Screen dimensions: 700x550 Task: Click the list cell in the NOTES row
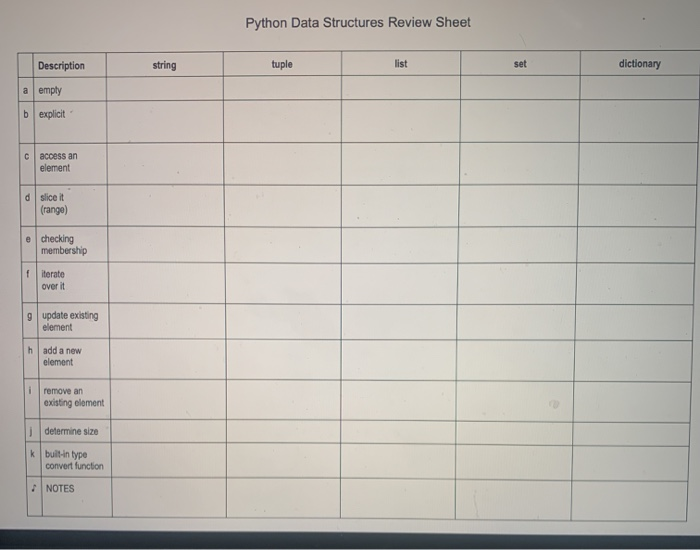[398, 499]
